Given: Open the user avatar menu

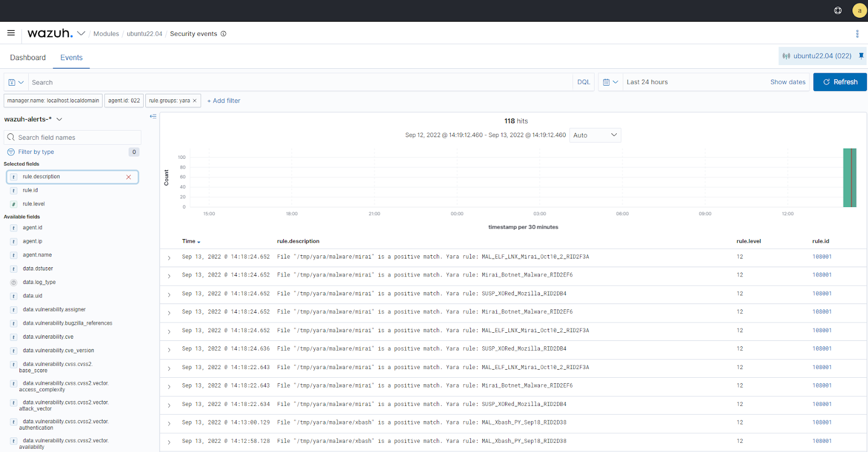Looking at the screenshot, I should pos(859,10).
